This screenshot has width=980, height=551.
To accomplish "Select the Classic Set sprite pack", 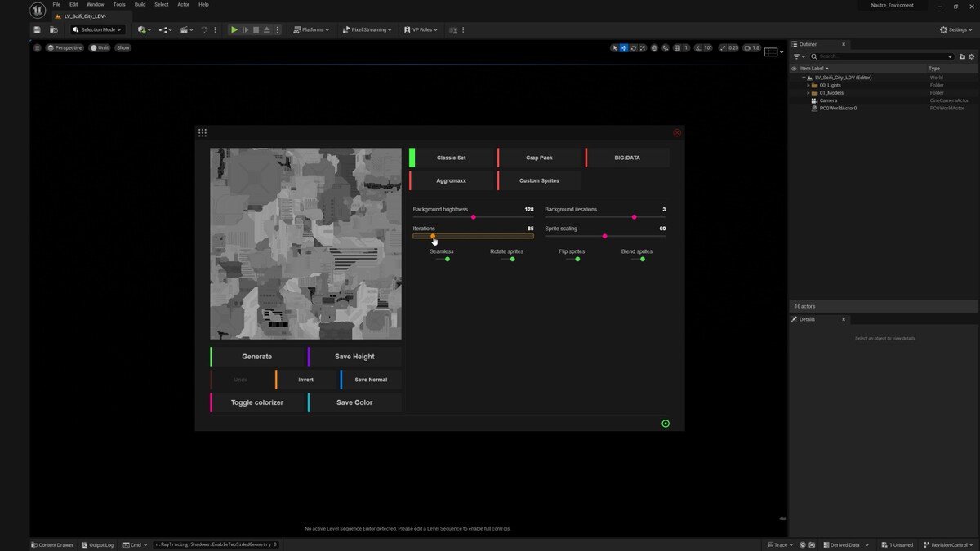I will pyautogui.click(x=451, y=158).
